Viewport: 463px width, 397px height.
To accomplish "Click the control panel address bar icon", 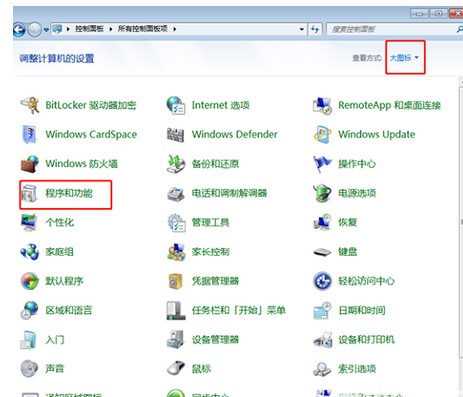I will (x=58, y=29).
